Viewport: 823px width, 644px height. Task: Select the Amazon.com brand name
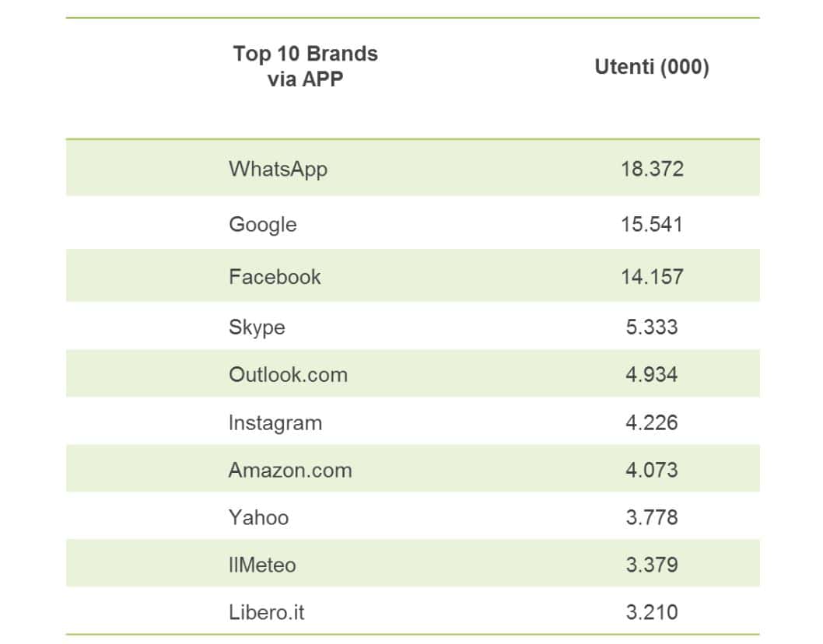tap(290, 470)
